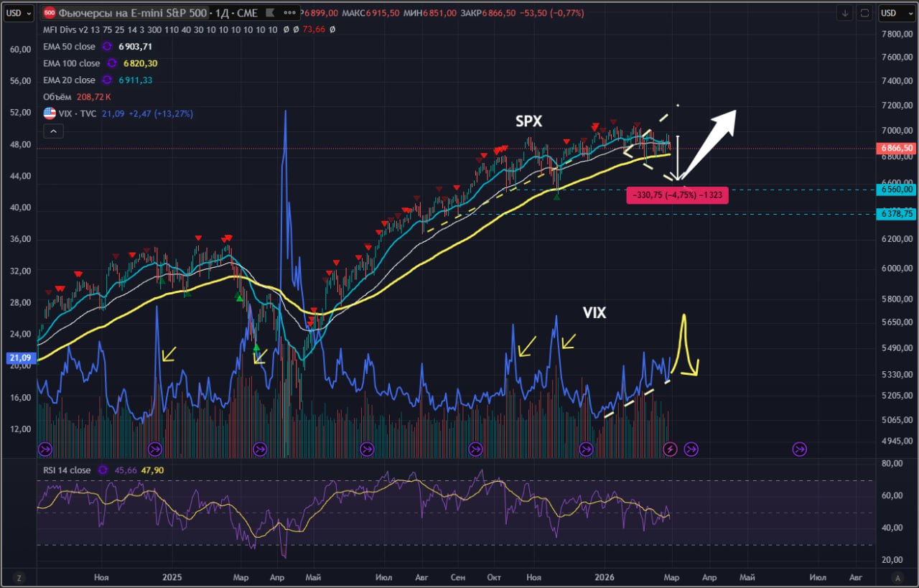919x588 pixels.
Task: Collapse the indicator legend with the chevron
Action: coord(53,131)
